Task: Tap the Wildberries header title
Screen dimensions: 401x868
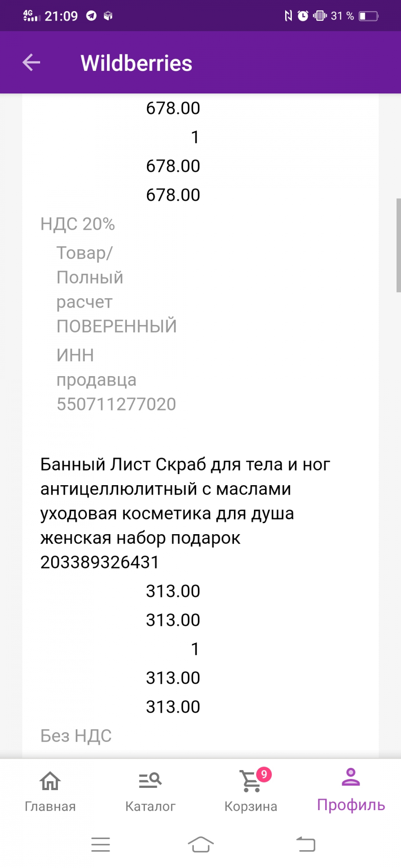Action: point(136,63)
